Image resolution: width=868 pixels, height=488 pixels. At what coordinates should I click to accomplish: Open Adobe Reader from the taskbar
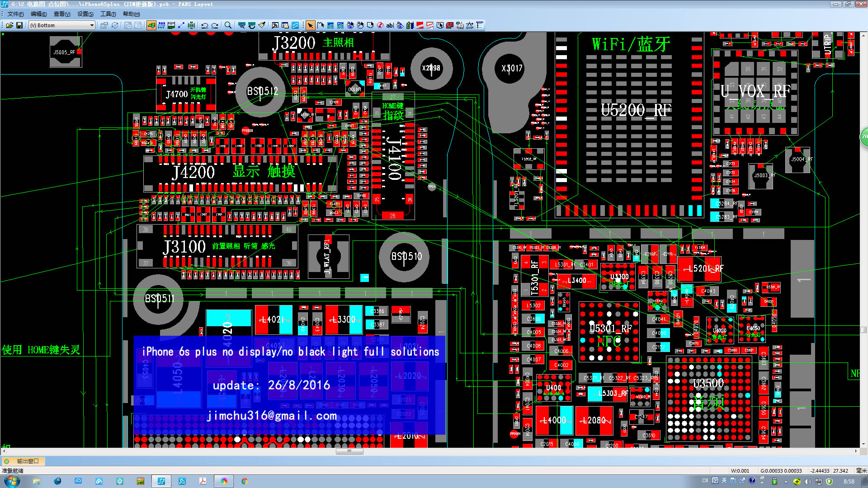(203, 481)
